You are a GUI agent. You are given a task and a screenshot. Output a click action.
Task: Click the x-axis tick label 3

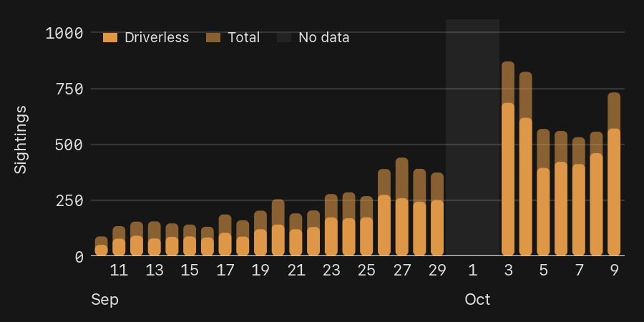pyautogui.click(x=508, y=270)
